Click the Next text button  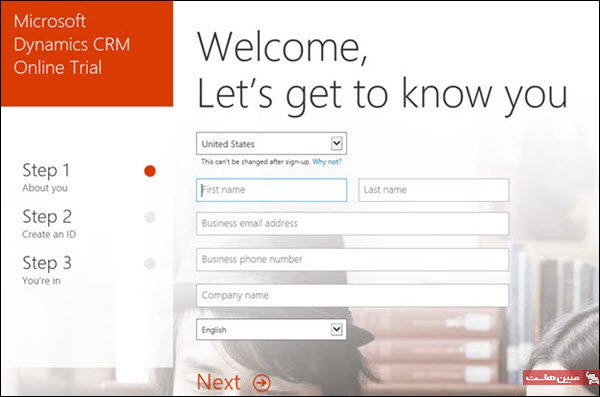tap(219, 382)
